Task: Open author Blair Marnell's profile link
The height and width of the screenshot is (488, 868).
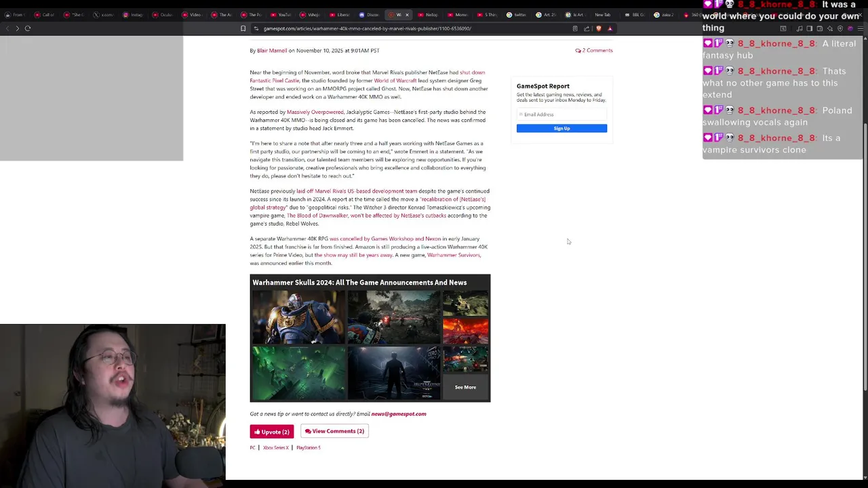Action: pyautogui.click(x=272, y=51)
